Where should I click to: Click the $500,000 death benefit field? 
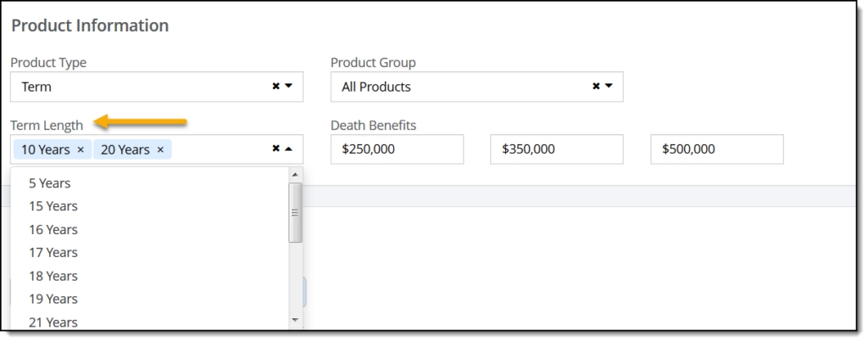click(x=717, y=149)
